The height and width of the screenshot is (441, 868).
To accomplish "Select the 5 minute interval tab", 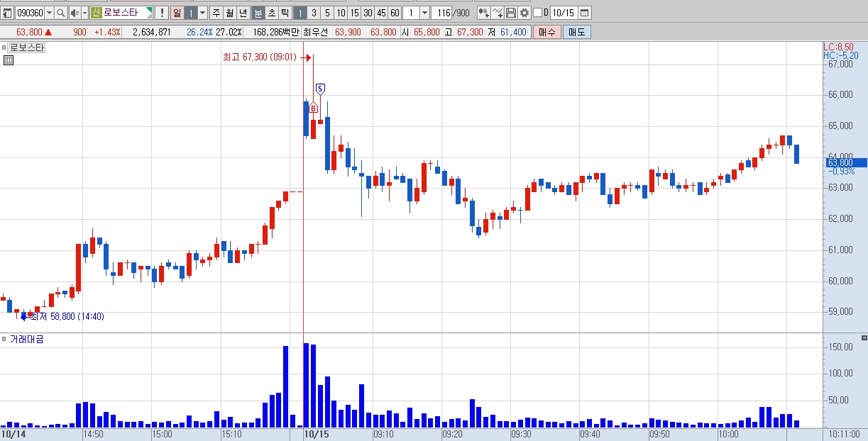I will tap(327, 13).
